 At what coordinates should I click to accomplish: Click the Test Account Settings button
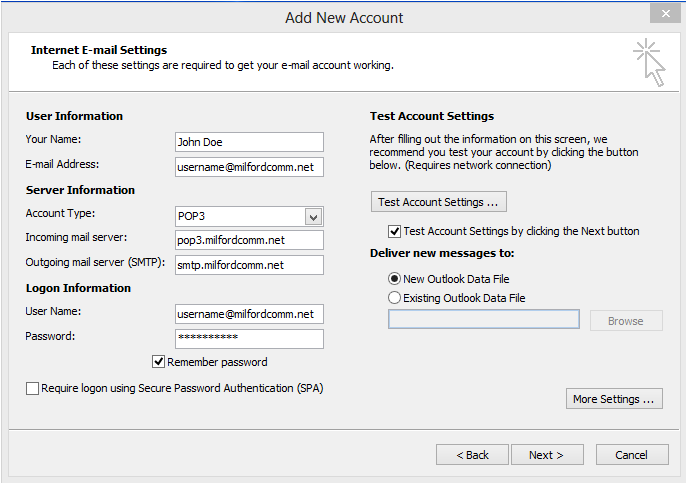[439, 202]
